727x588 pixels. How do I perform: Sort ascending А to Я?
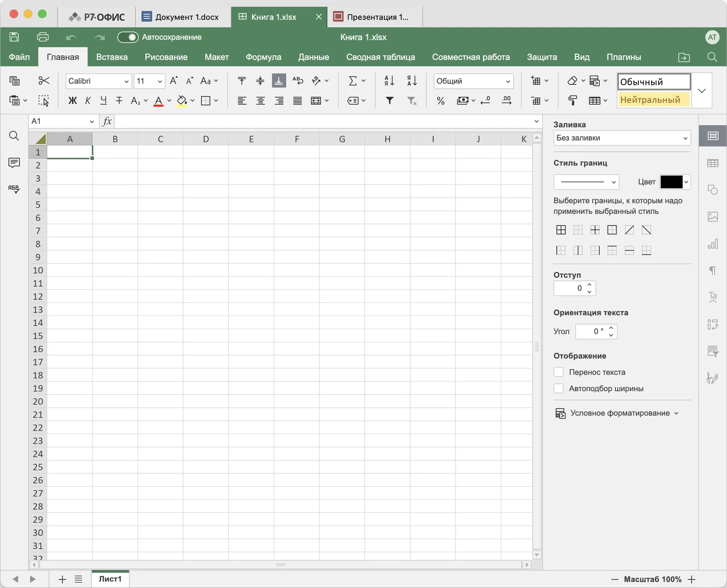point(389,80)
